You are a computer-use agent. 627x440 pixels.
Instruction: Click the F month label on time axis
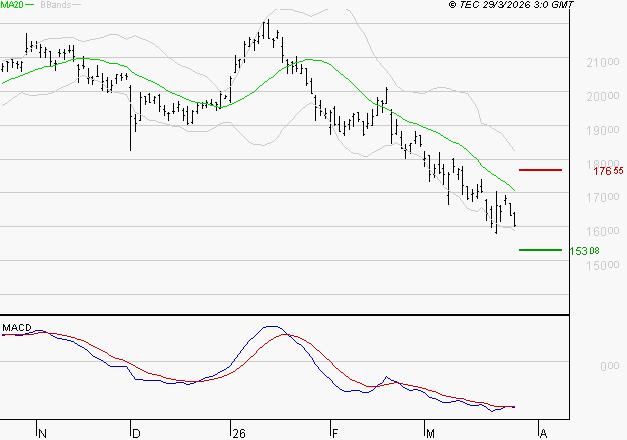(335, 434)
